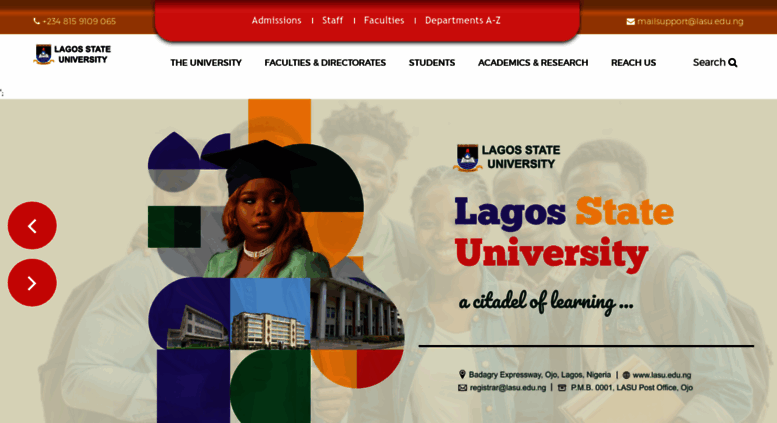This screenshot has width=777, height=423.
Task: Open the STUDENTS menu
Action: (432, 63)
